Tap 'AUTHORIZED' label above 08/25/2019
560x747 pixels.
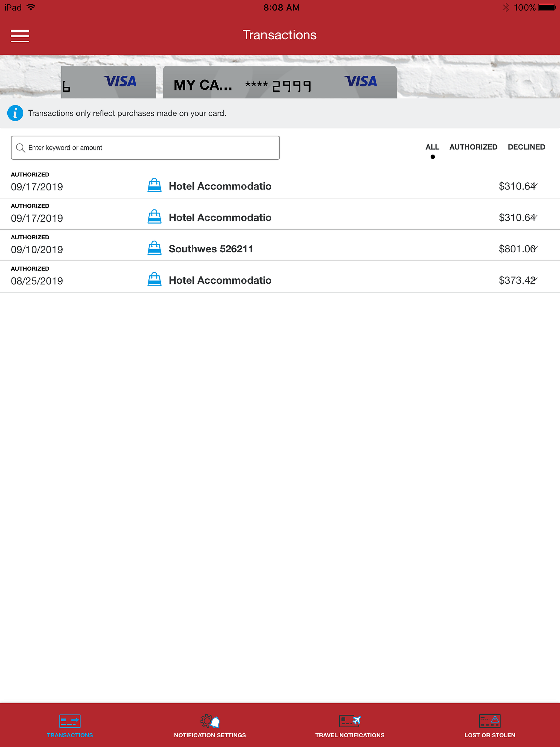(30, 269)
